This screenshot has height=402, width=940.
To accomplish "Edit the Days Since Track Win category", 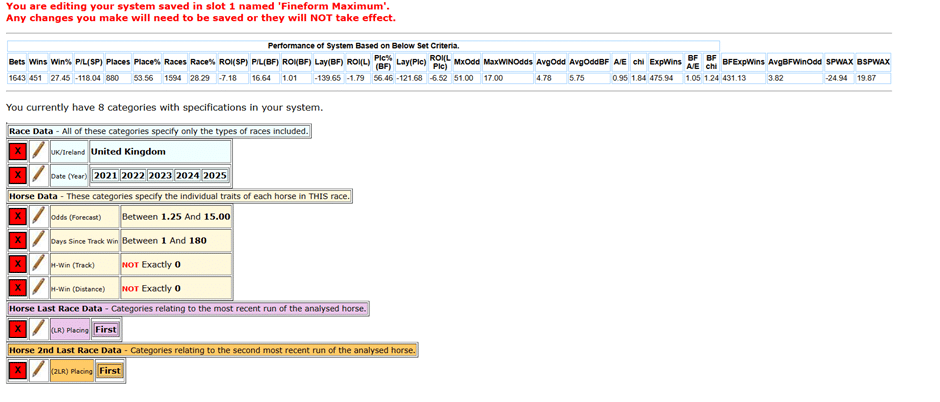I will pyautogui.click(x=38, y=240).
